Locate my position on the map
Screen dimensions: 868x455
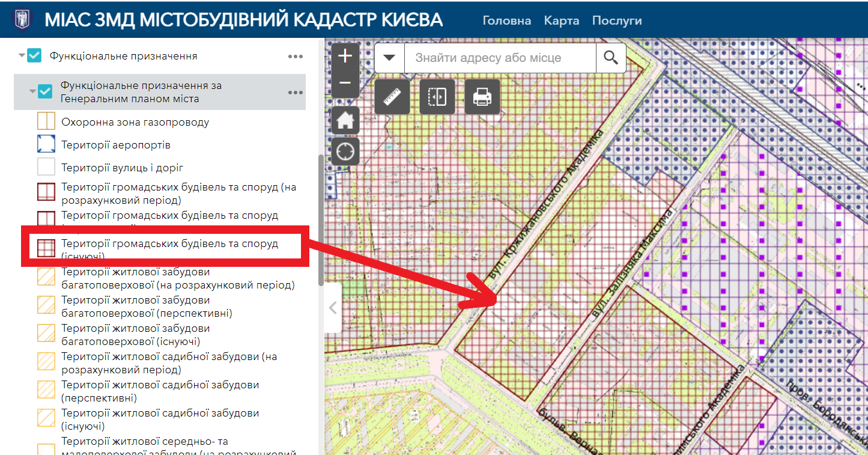345,151
